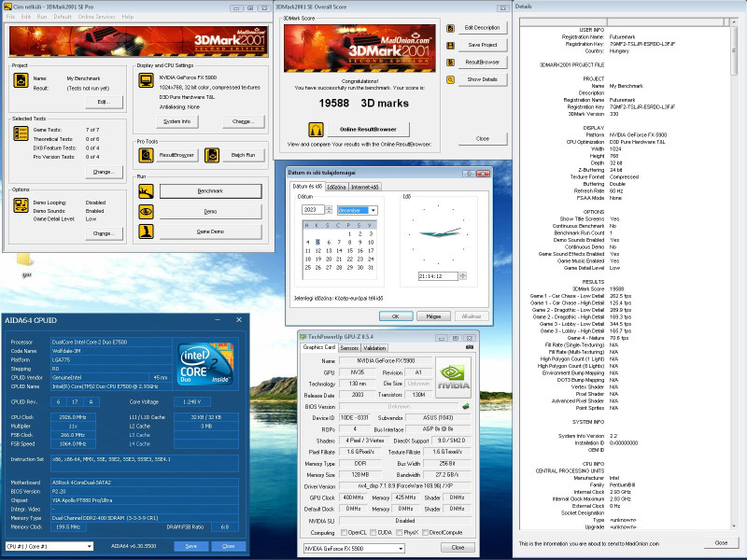The image size is (747, 560).
Task: Click the 3DMark2001 banner in main window
Action: (138, 41)
